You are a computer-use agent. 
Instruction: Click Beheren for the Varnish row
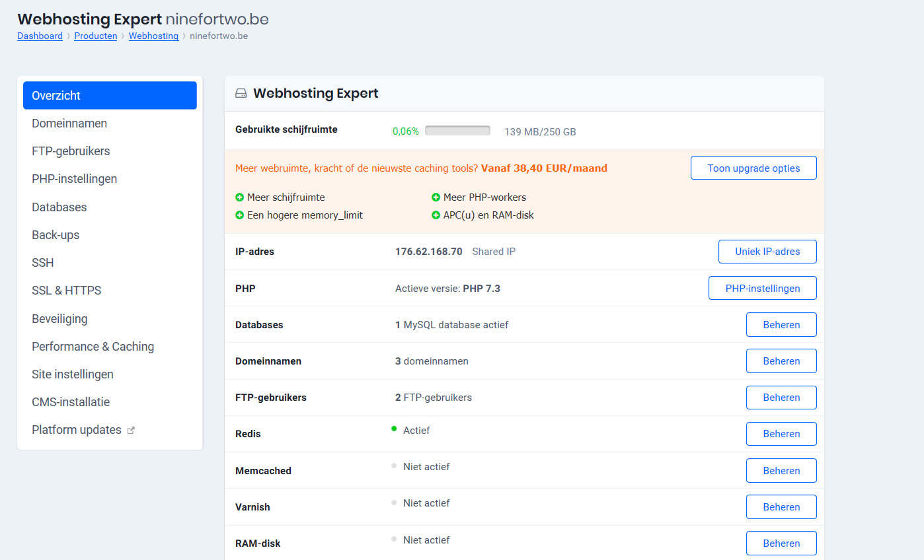tap(781, 507)
